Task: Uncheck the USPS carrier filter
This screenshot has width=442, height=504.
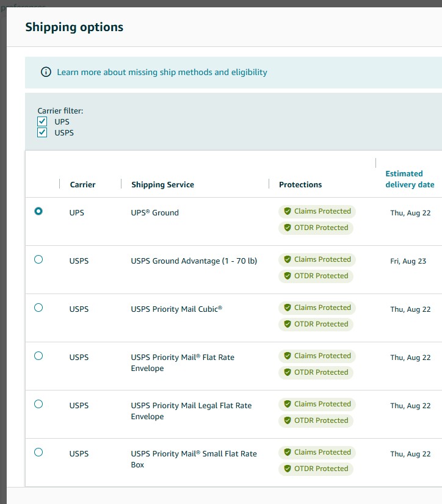Action: tap(42, 132)
